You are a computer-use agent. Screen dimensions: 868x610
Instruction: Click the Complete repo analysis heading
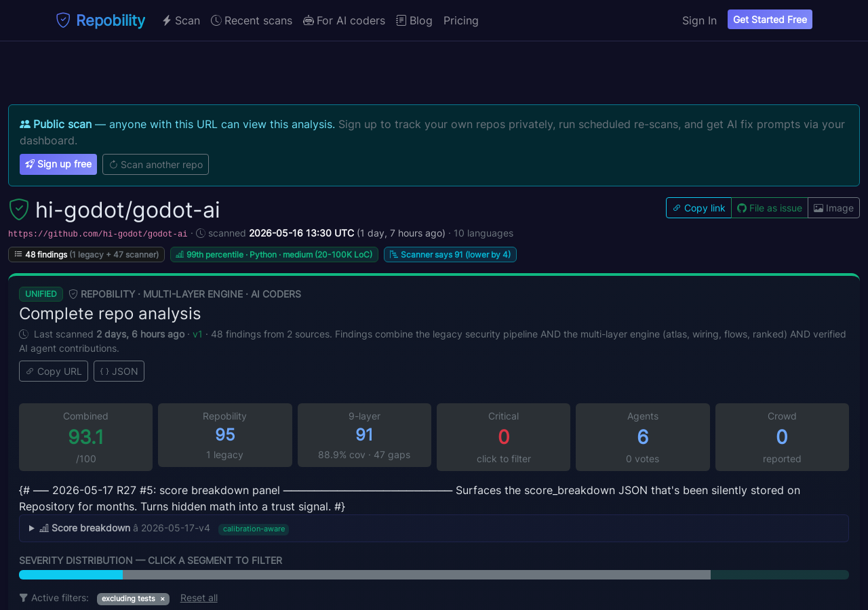[x=110, y=313]
